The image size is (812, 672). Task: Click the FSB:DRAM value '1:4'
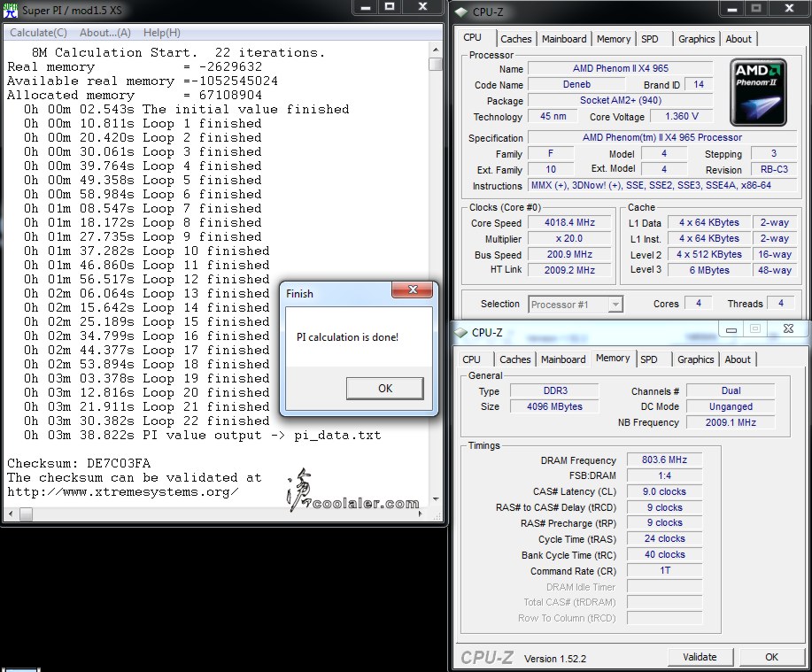664,475
